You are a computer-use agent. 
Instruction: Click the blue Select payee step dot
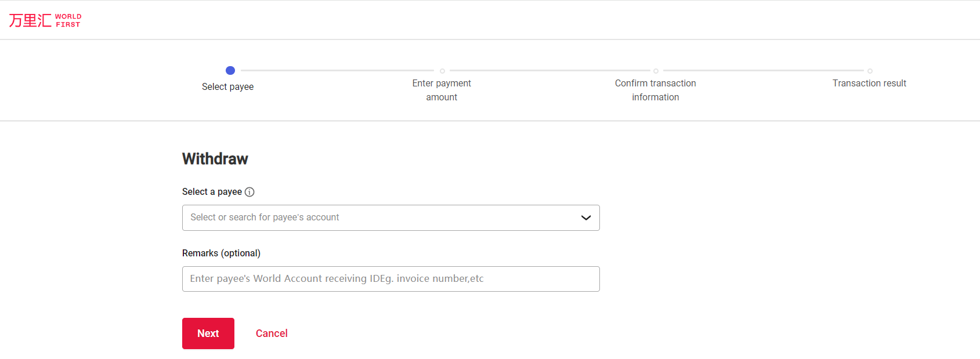pos(230,71)
